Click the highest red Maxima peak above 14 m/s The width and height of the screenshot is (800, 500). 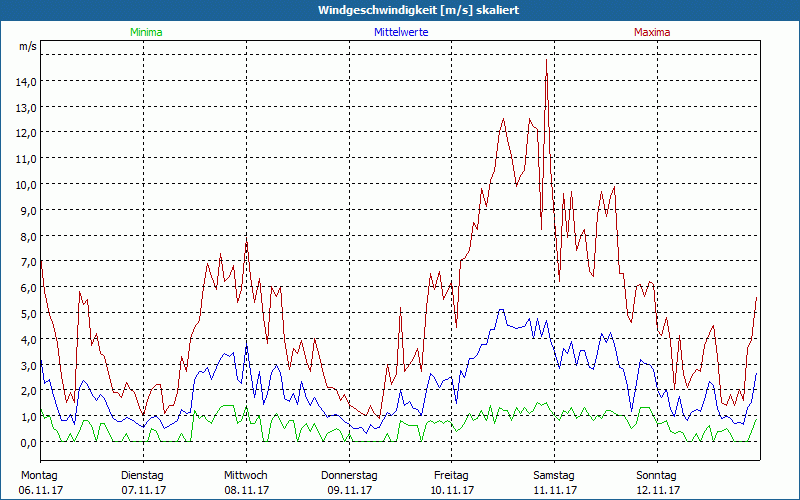click(546, 60)
